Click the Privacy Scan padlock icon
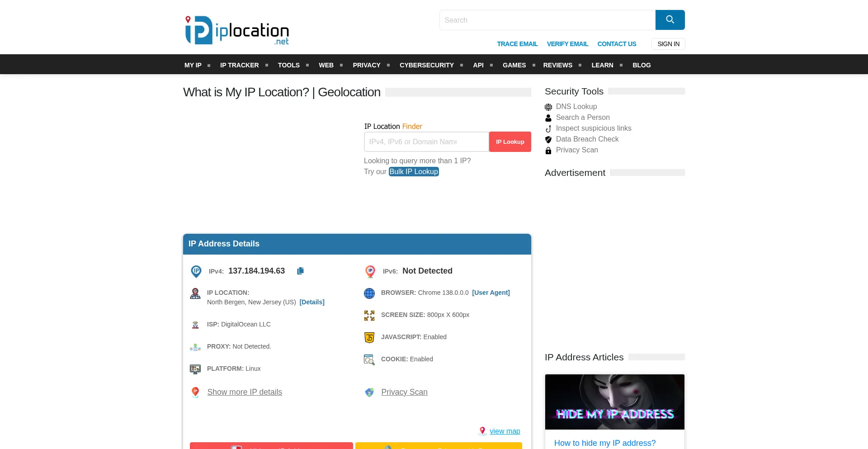 click(548, 151)
